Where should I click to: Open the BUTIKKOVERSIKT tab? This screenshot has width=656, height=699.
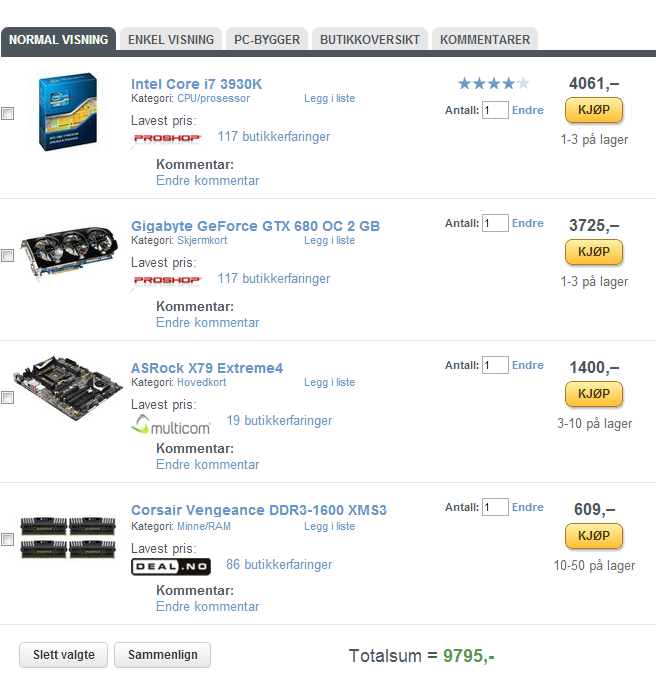click(x=370, y=40)
